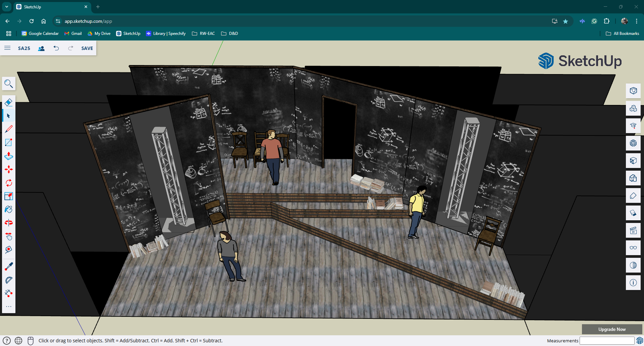Activate the Paint Bucket tool
The width and height of the screenshot is (644, 346).
(9, 210)
